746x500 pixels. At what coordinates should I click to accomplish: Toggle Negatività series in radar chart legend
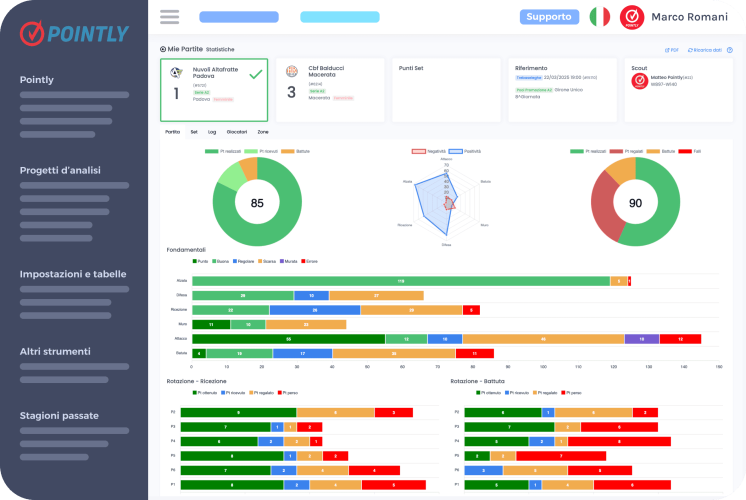(x=429, y=151)
